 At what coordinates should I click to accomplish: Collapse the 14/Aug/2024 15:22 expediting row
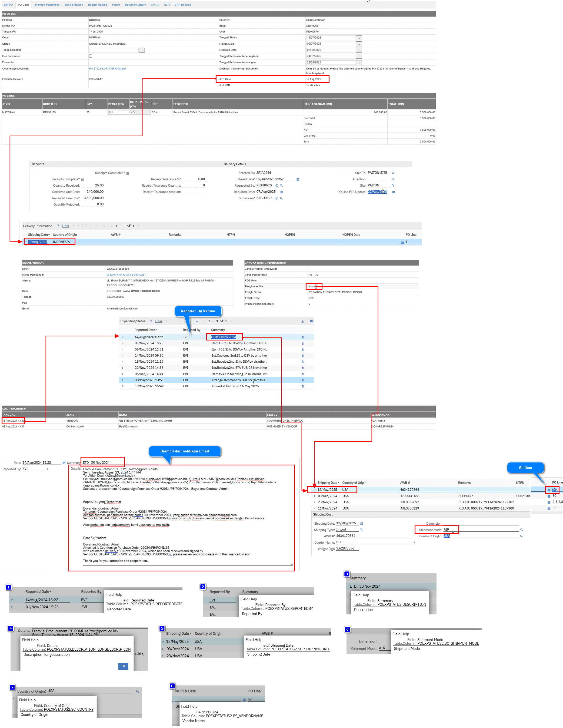click(x=123, y=337)
